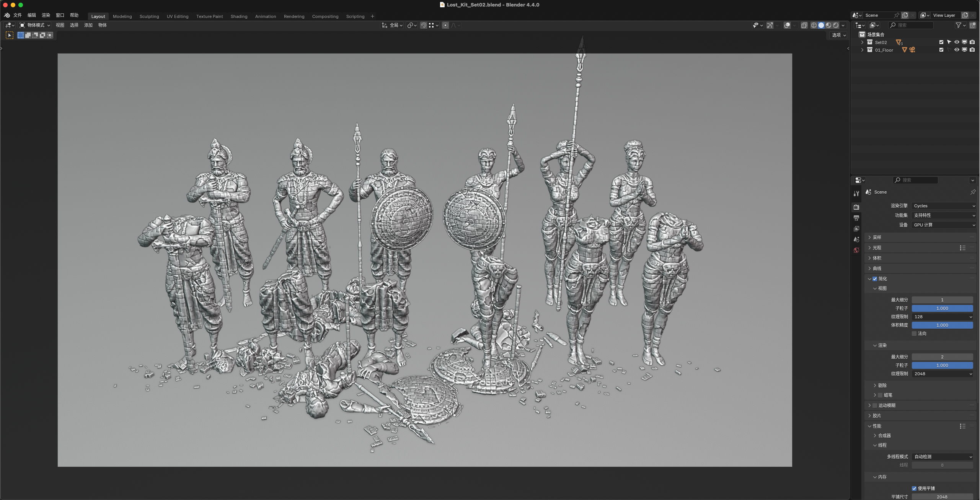Open the 窗口 window menu

(x=60, y=15)
